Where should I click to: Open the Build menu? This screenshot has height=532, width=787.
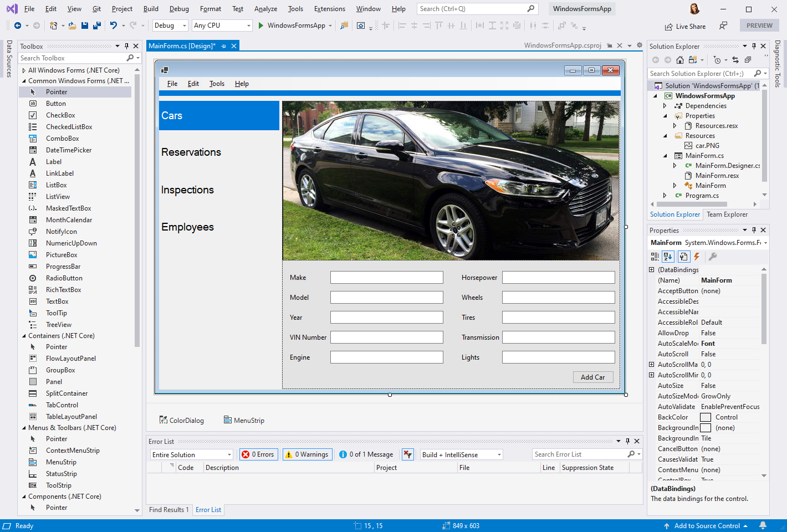(x=150, y=8)
